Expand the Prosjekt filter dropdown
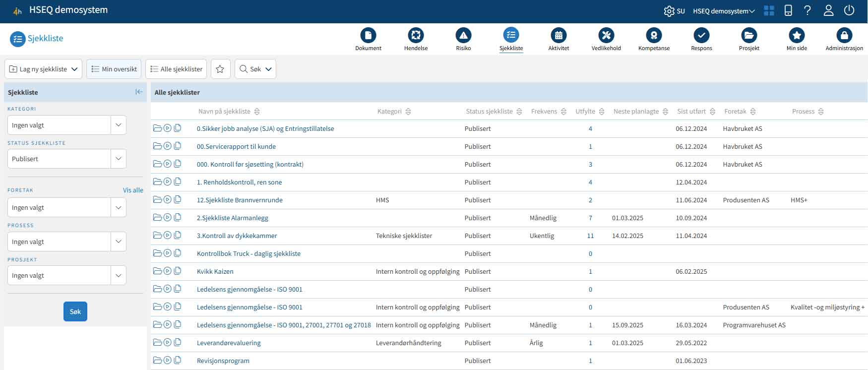The width and height of the screenshot is (868, 370). 118,275
